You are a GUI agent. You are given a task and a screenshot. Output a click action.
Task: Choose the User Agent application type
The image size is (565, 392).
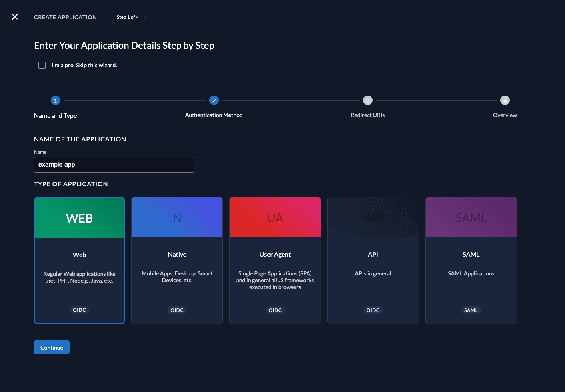[x=275, y=260]
